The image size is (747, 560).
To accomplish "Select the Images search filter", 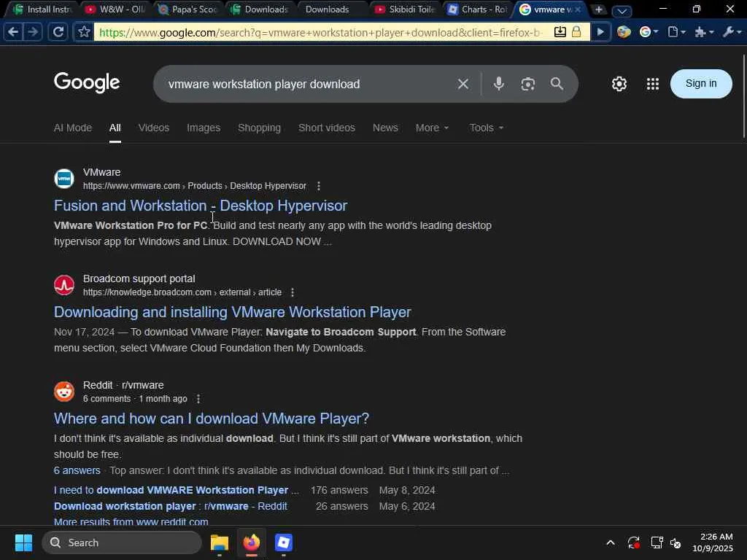I will coord(204,128).
